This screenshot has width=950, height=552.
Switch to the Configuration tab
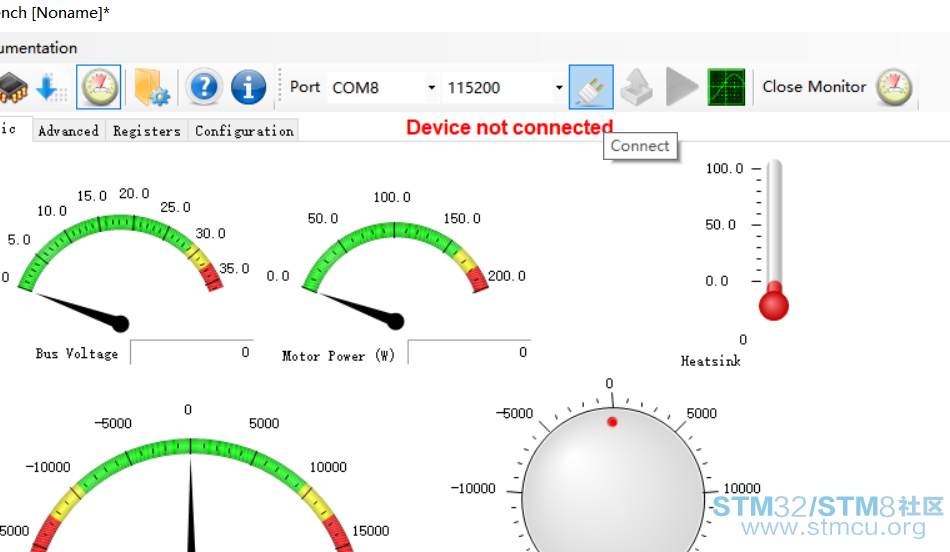tap(244, 131)
